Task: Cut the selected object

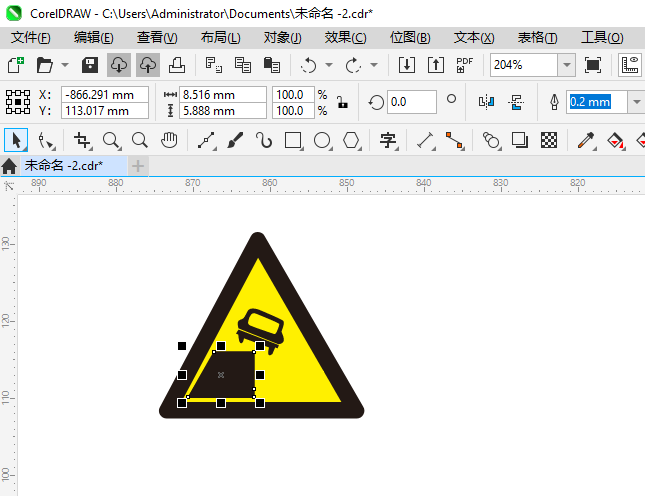Action: (213, 65)
